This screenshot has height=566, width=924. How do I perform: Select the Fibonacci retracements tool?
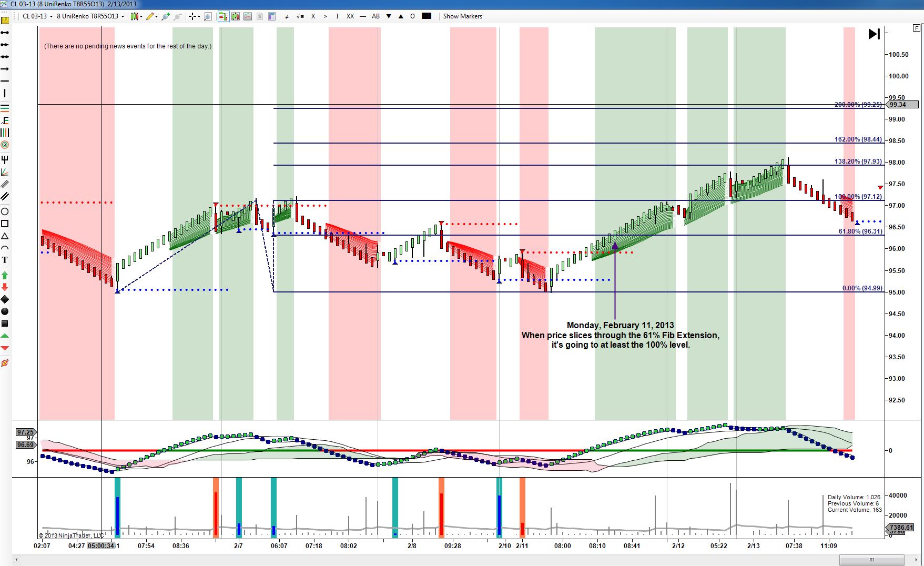coord(5,108)
